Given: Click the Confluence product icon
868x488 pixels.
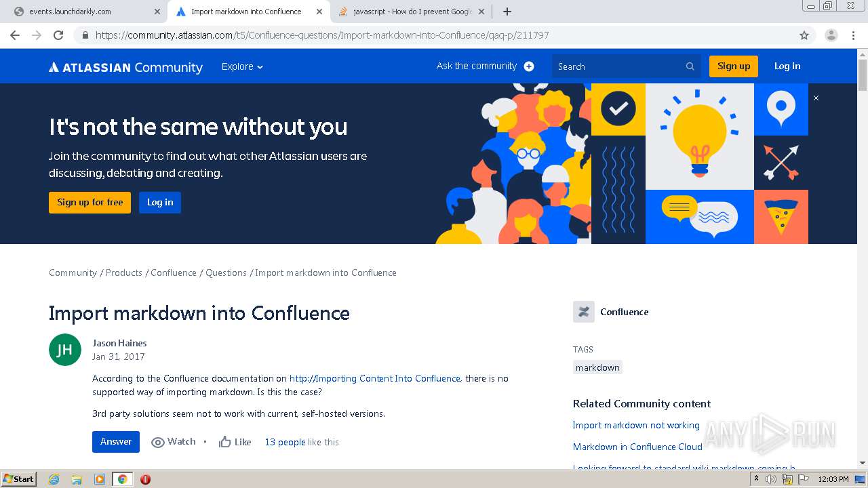Looking at the screenshot, I should [584, 312].
